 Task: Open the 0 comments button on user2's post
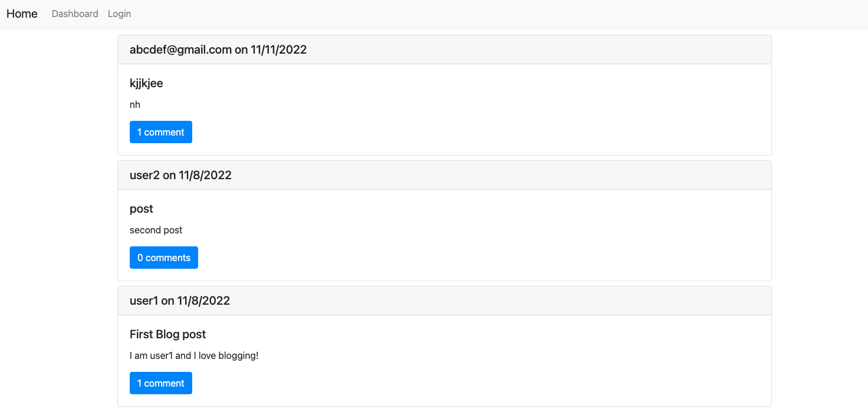point(163,258)
